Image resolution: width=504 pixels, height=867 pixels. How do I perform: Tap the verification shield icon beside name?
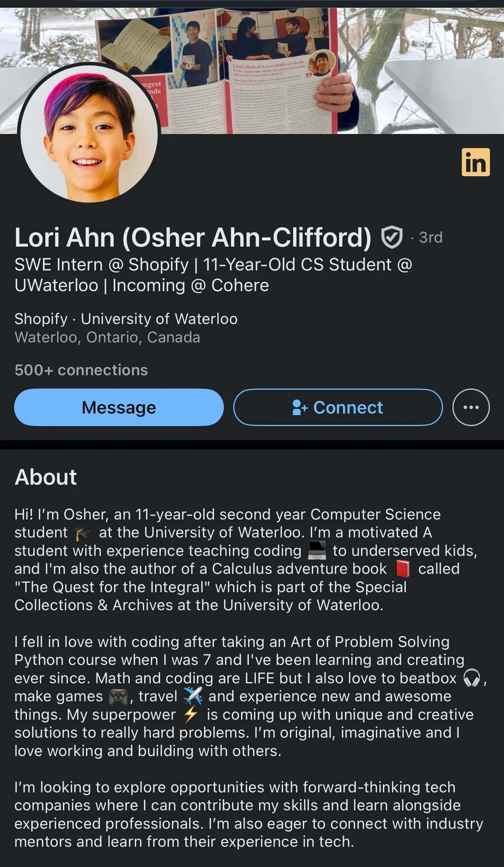click(391, 237)
